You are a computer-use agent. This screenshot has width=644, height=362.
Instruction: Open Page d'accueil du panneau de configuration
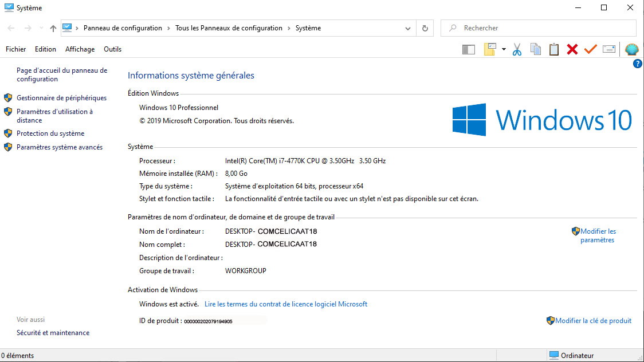(x=62, y=74)
